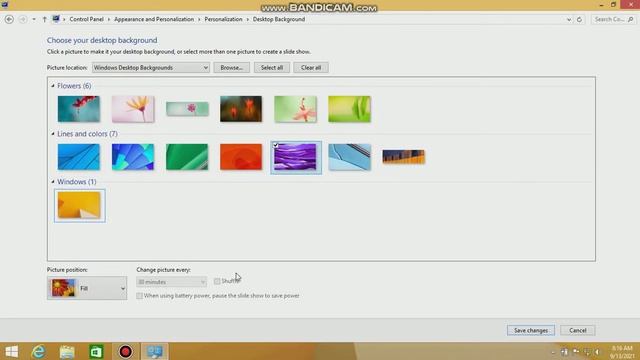
Task: Select the orange-red wallpaper
Action: point(241,157)
